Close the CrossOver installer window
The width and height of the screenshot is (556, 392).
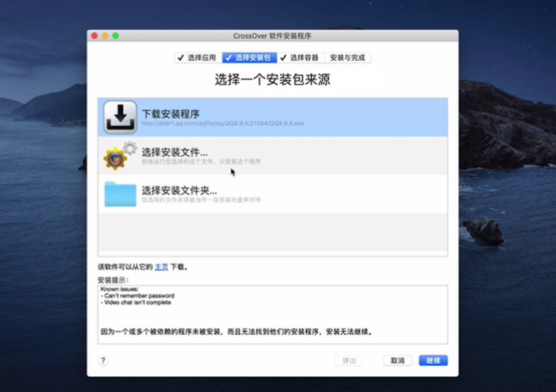(95, 36)
